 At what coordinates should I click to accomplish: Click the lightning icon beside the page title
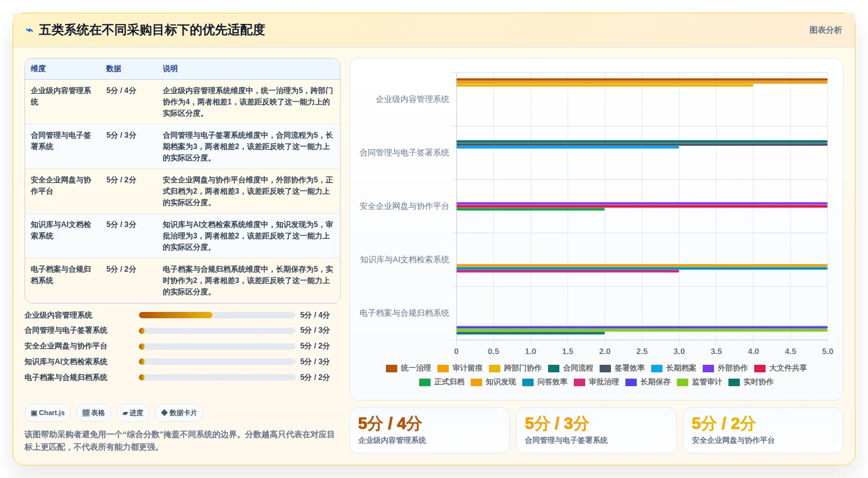(30, 30)
